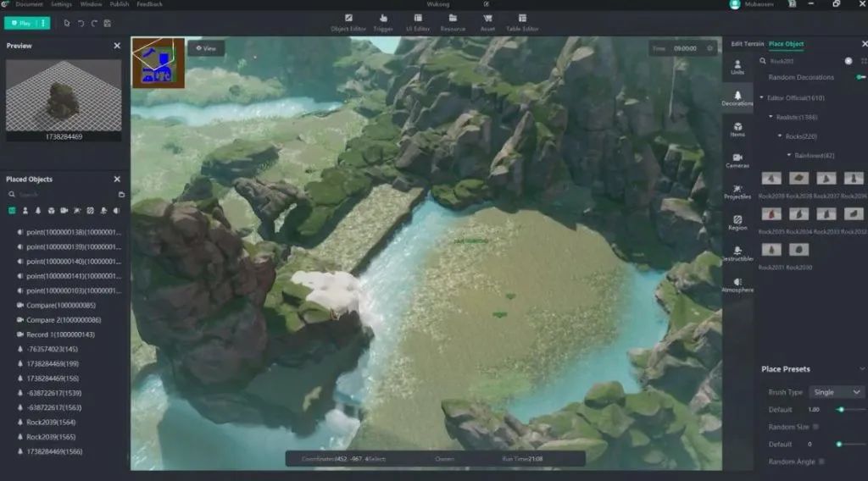Choose the Region category icon

(737, 222)
